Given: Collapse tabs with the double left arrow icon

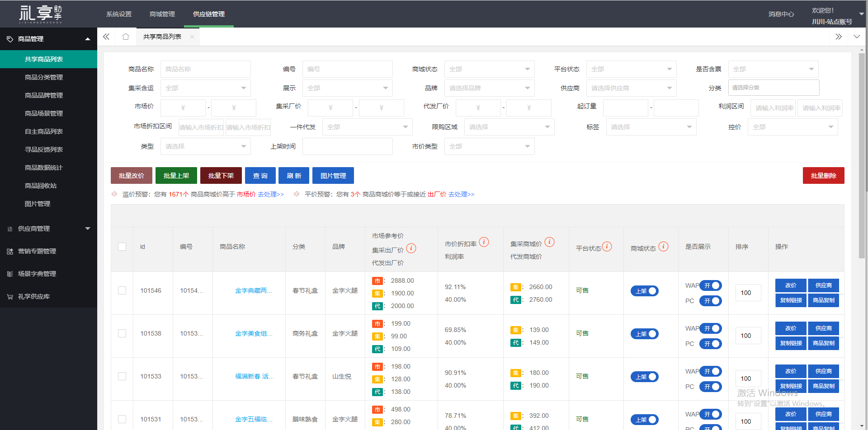Looking at the screenshot, I should coord(106,37).
